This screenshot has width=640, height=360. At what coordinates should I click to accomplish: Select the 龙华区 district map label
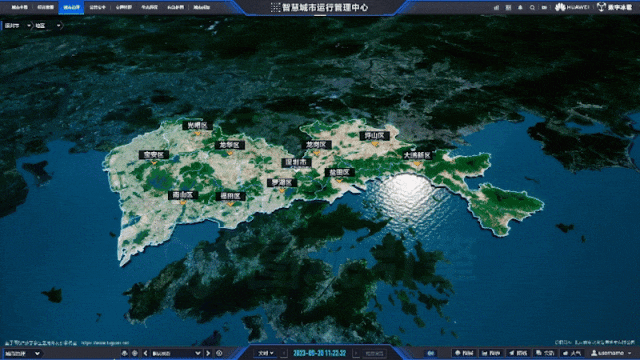(x=230, y=145)
